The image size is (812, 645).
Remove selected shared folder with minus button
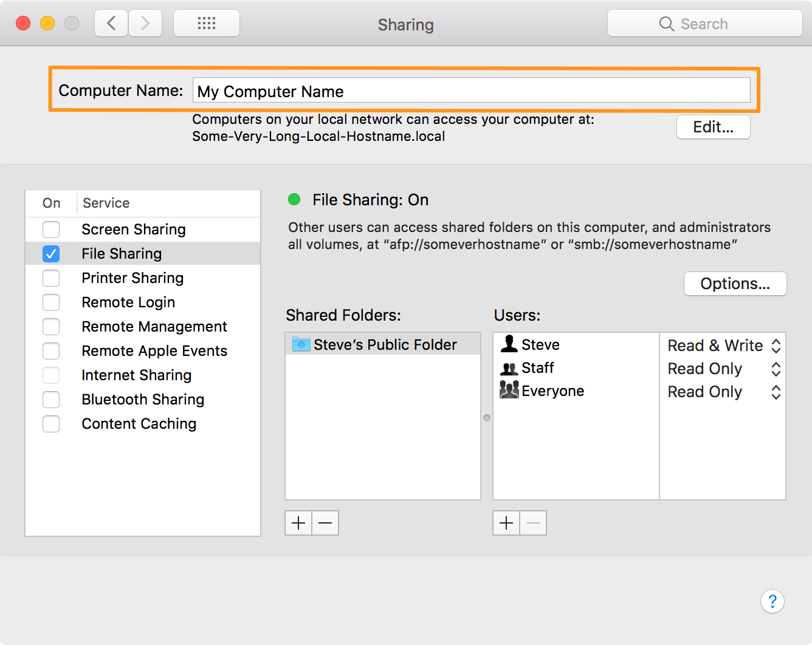325,523
